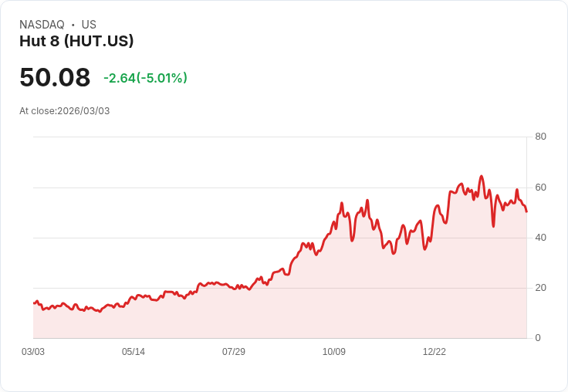Select the -2.64(-5.01%) price change
Viewport: 568px width, 392px height.
click(x=145, y=78)
